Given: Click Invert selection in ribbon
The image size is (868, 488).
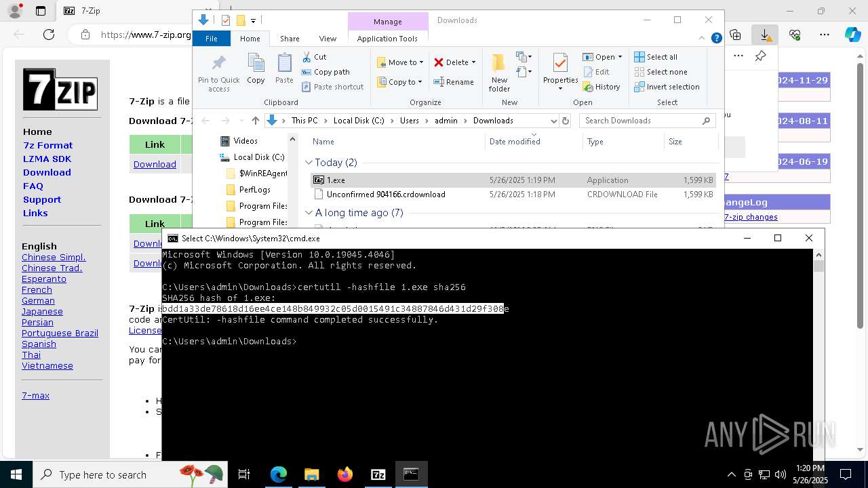Looking at the screenshot, I should pos(667,87).
